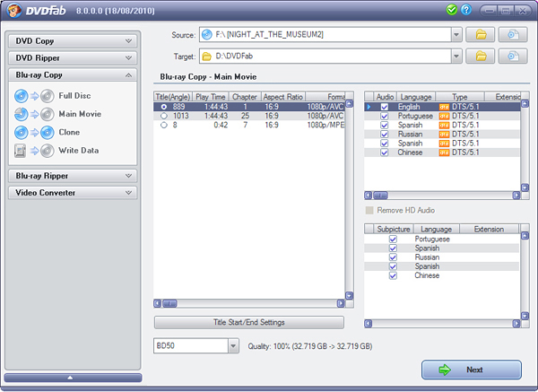Uncheck the Portuguese audio track checkbox

tap(385, 116)
